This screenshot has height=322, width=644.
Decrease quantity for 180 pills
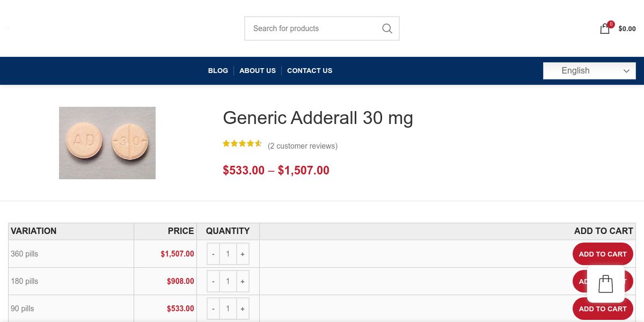213,281
